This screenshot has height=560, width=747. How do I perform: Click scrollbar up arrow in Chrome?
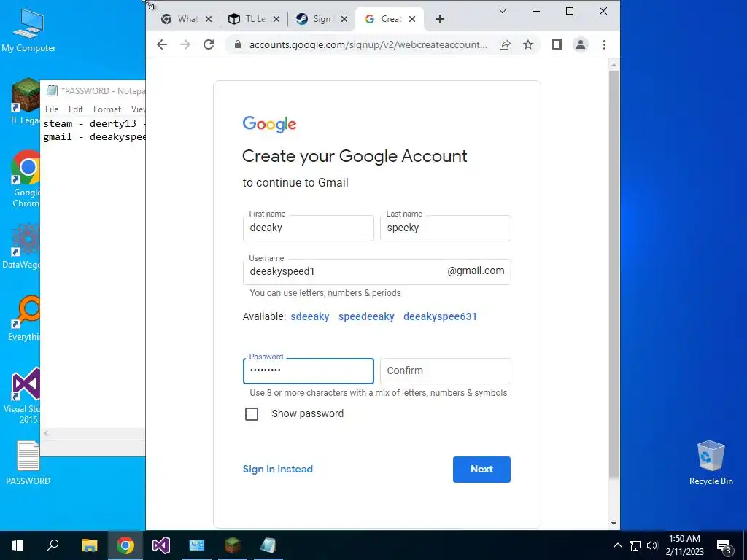pyautogui.click(x=614, y=65)
